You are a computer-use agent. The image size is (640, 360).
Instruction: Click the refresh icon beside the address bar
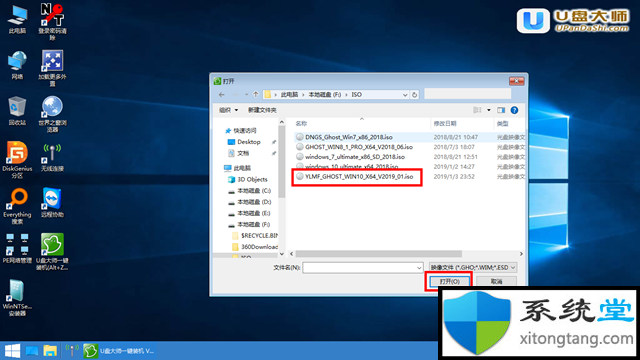[x=414, y=95]
